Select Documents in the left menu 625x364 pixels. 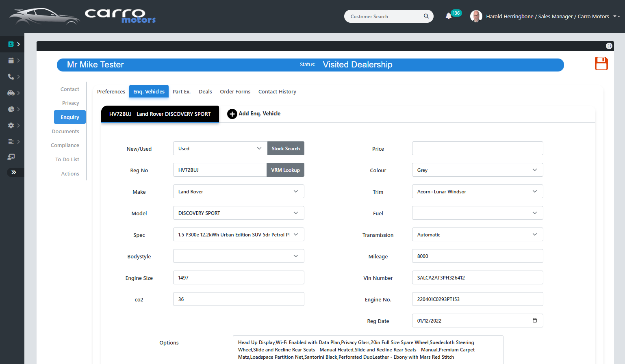tap(65, 132)
